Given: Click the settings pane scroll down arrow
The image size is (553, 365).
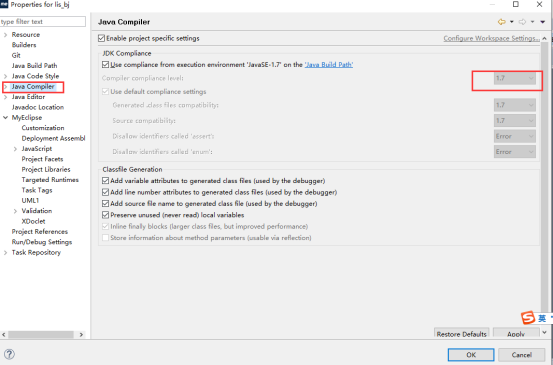Looking at the screenshot, I should (x=545, y=332).
